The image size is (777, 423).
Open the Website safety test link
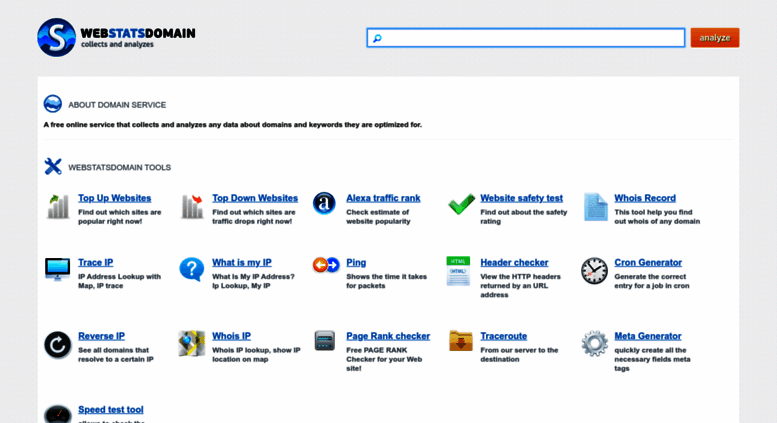point(521,198)
